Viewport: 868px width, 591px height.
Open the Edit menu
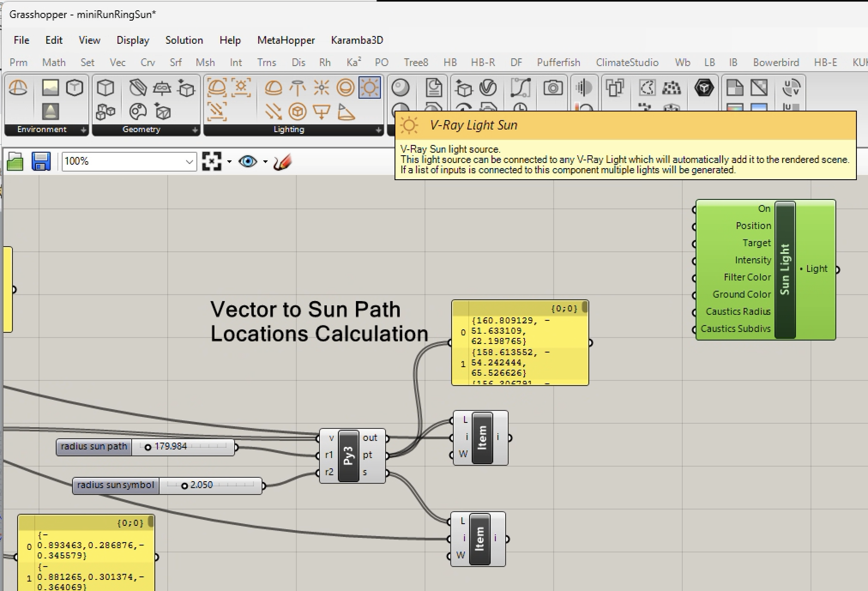(54, 40)
